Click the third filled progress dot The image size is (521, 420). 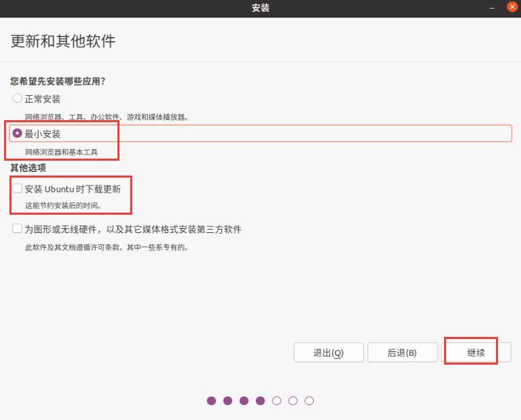[244, 400]
